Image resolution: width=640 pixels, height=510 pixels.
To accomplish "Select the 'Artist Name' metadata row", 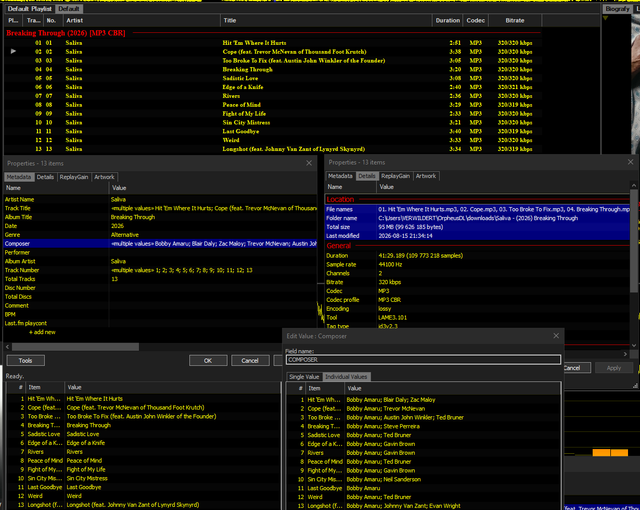I will click(160, 200).
